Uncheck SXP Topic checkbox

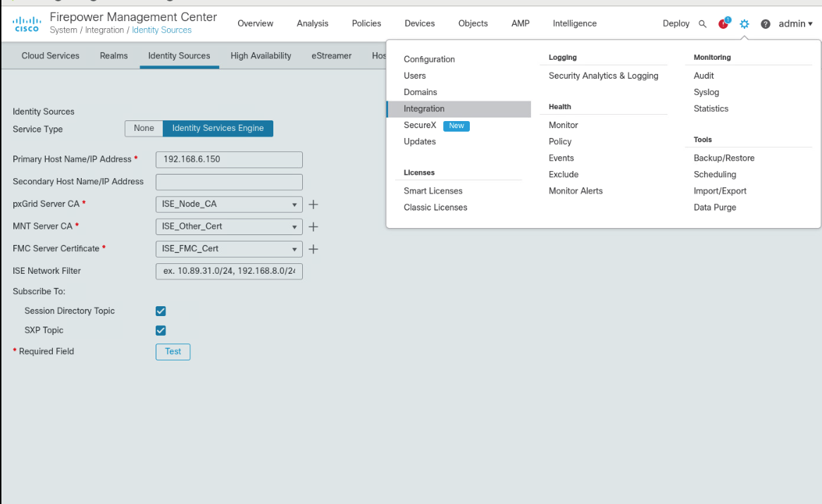point(161,331)
